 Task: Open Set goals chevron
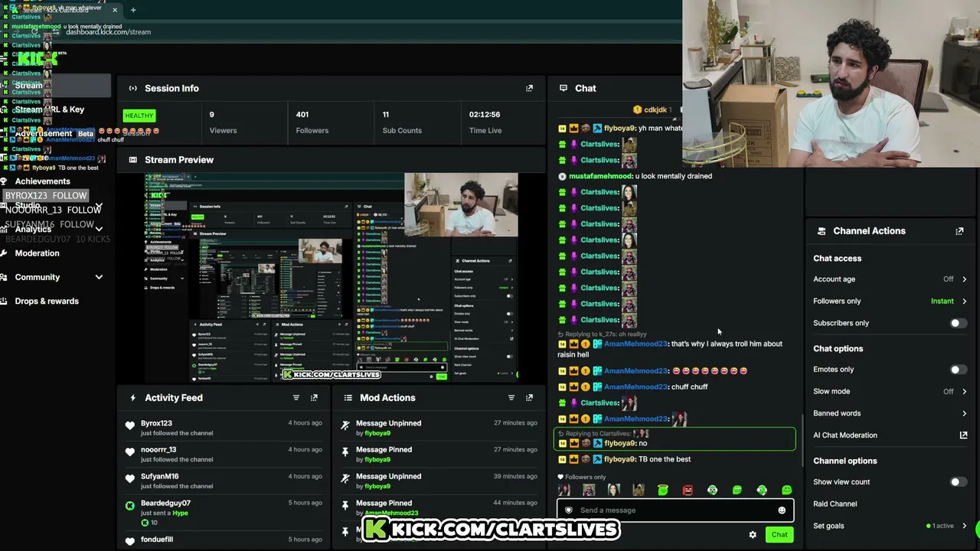point(964,526)
